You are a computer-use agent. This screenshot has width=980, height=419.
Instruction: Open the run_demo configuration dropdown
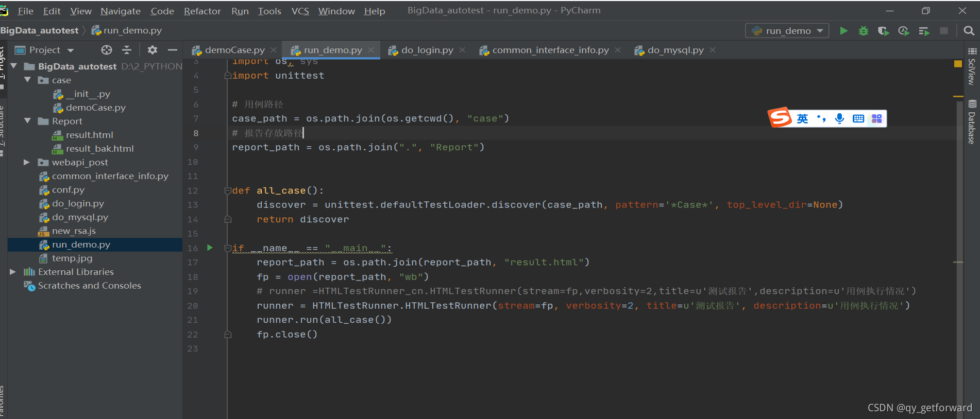(787, 31)
